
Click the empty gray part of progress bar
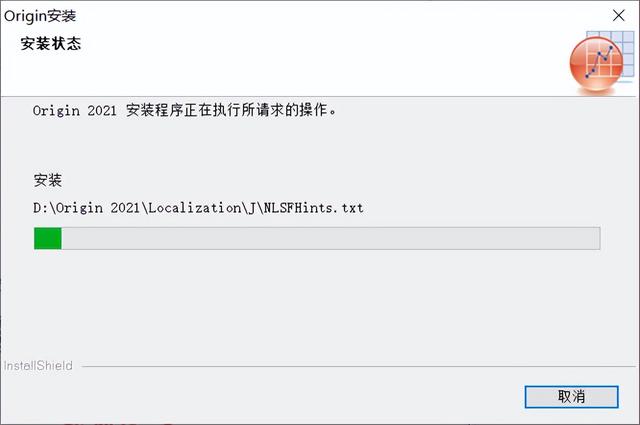pyautogui.click(x=331, y=238)
